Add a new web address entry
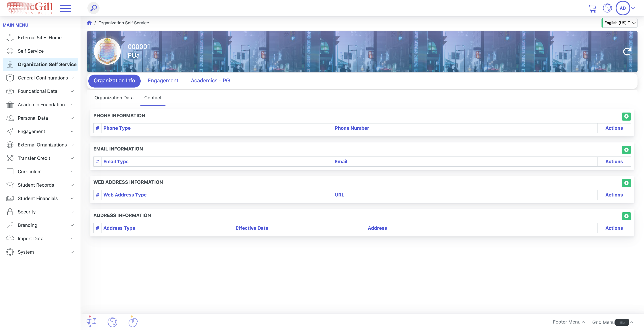Viewport: 644px width, 330px height. point(626,183)
